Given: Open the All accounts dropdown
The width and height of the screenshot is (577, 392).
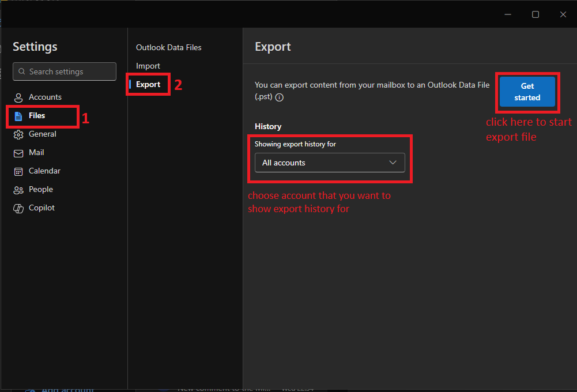Looking at the screenshot, I should pos(330,163).
